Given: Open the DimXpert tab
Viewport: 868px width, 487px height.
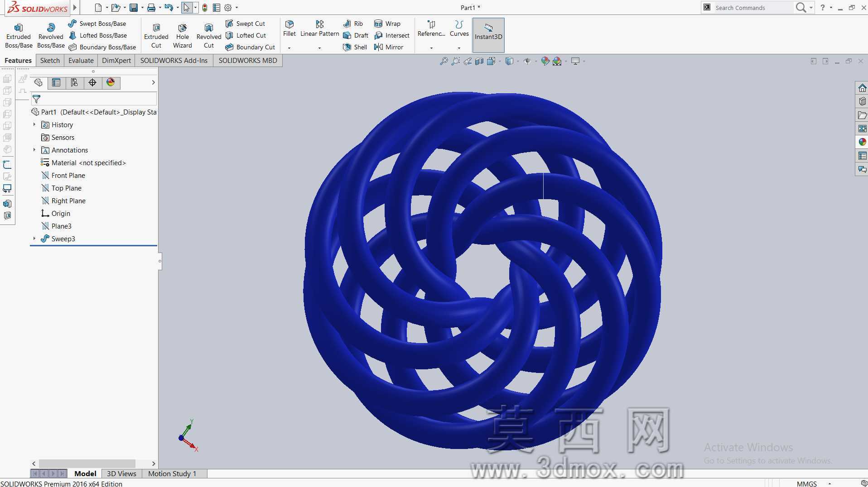Looking at the screenshot, I should click(x=116, y=61).
